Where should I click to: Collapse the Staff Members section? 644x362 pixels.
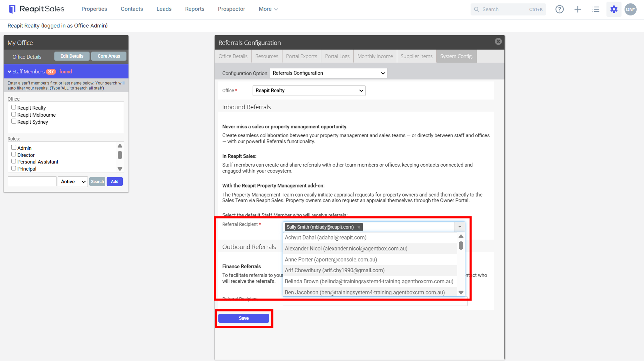click(x=9, y=72)
